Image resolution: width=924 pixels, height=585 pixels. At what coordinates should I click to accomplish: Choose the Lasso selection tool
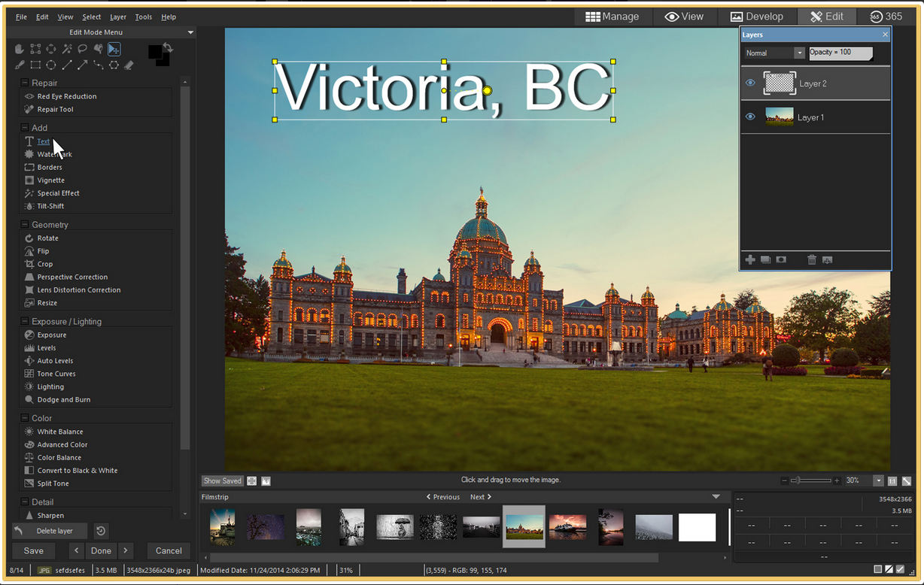click(x=83, y=49)
